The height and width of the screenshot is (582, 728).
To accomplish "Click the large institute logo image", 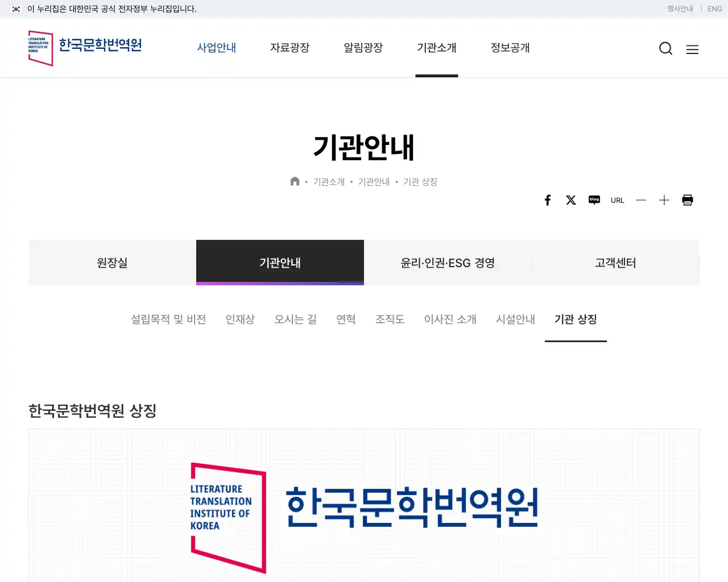I will click(364, 517).
